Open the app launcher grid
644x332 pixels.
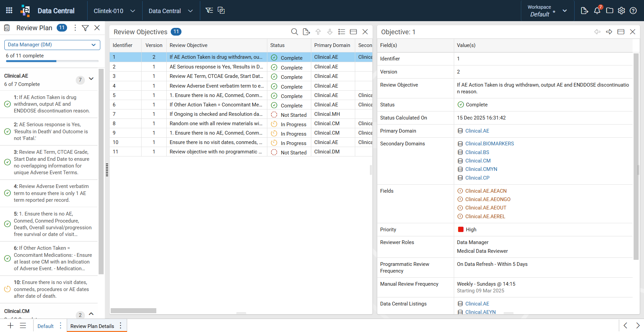(9, 10)
